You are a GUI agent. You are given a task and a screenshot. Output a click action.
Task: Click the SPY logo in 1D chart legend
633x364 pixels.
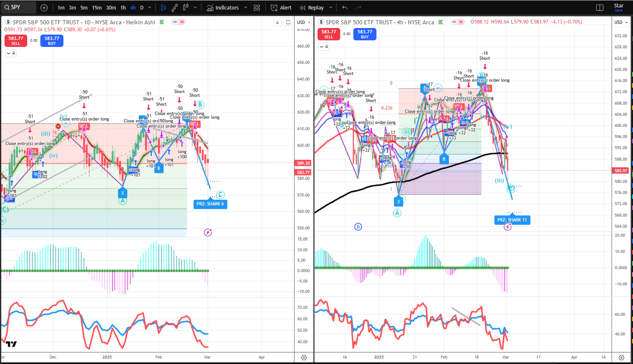(8, 22)
